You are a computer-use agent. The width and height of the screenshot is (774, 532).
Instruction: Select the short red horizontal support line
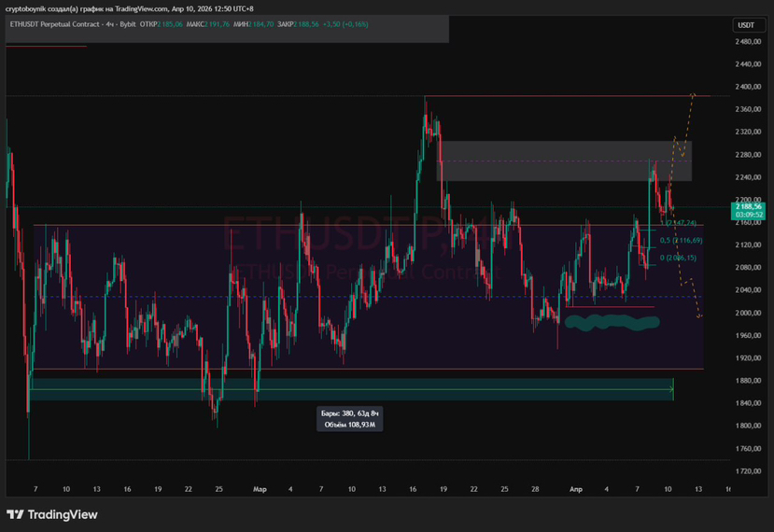[x=610, y=307]
